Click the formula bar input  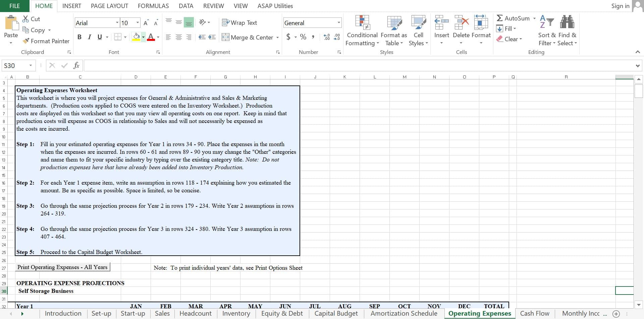(x=358, y=65)
